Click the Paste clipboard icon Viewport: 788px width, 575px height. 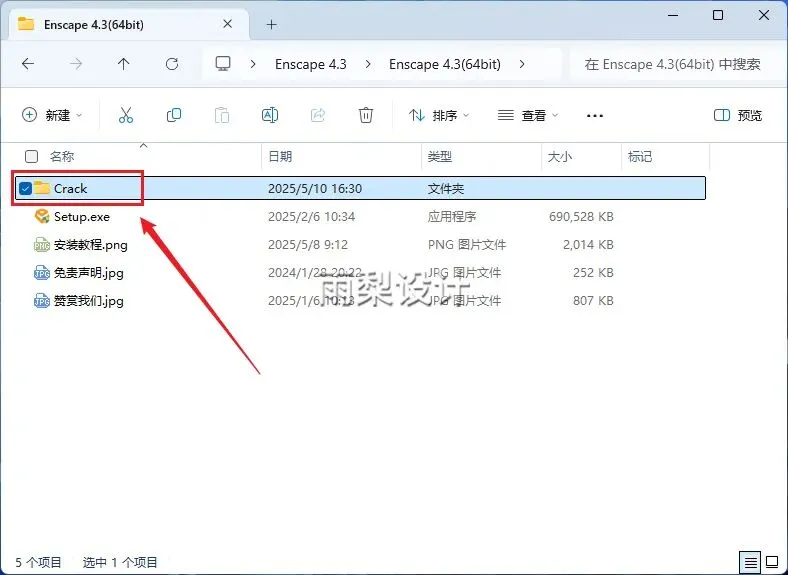[x=222, y=115]
